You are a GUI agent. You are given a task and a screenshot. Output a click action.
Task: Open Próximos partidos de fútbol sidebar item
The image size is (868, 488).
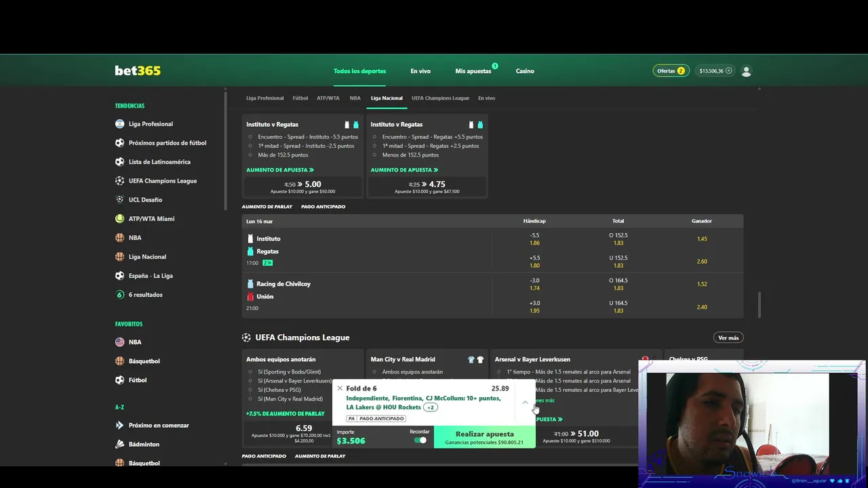click(167, 143)
